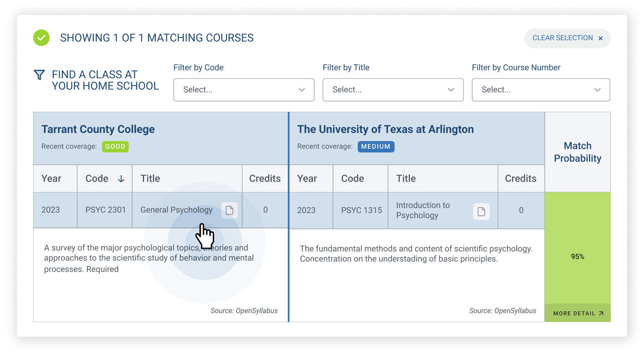This screenshot has height=353, width=644.
Task: Click the sort arrow in the Code column
Action: (x=121, y=178)
